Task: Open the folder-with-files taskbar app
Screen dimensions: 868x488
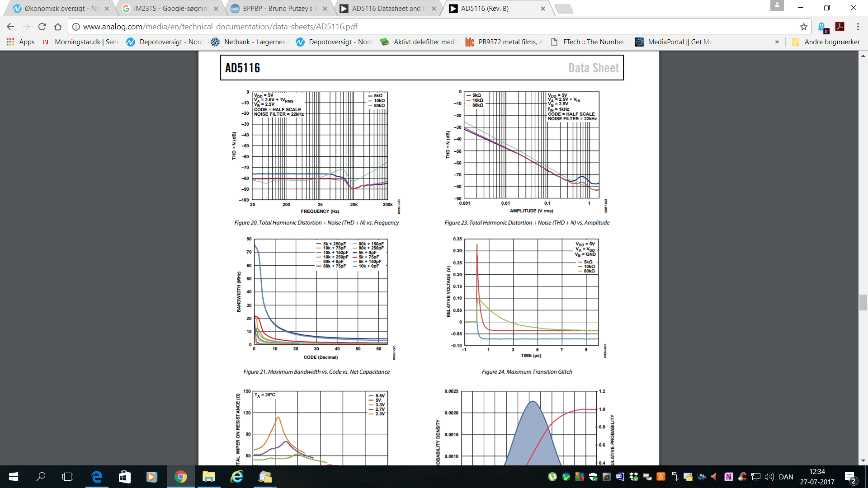Action: coord(265,477)
